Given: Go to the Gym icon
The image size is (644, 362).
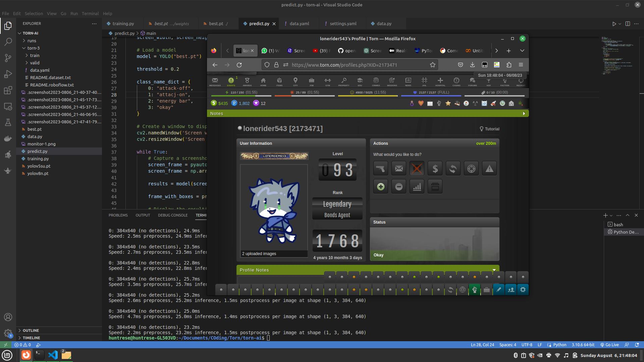Looking at the screenshot, I should [328, 81].
